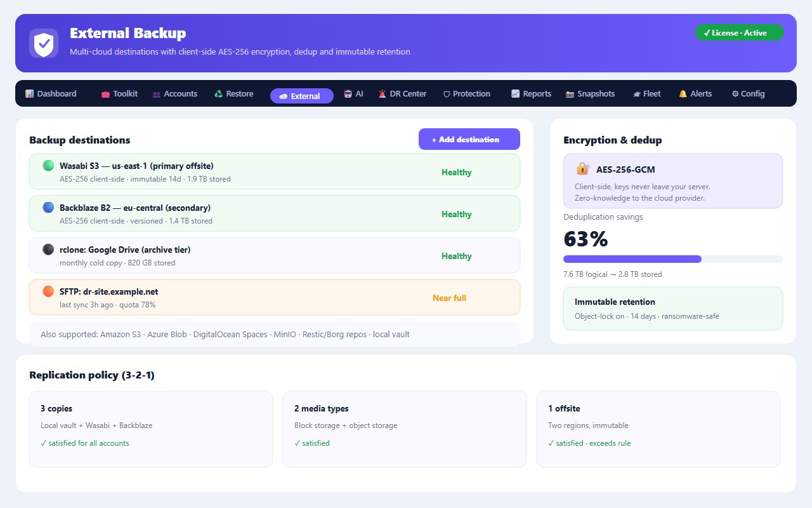Image resolution: width=812 pixels, height=508 pixels.
Task: Go to the Fleet tab
Action: point(646,94)
